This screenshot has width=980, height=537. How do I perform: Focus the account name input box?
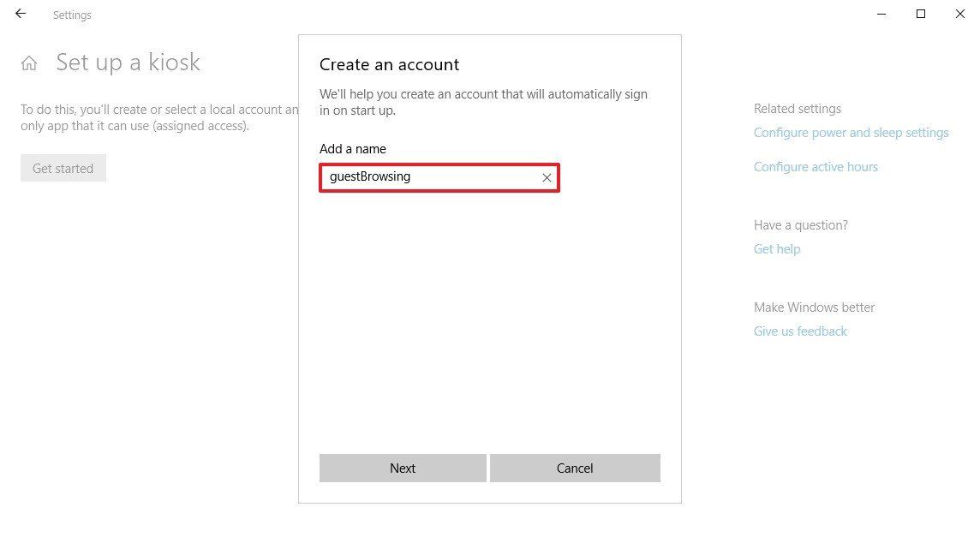point(439,177)
